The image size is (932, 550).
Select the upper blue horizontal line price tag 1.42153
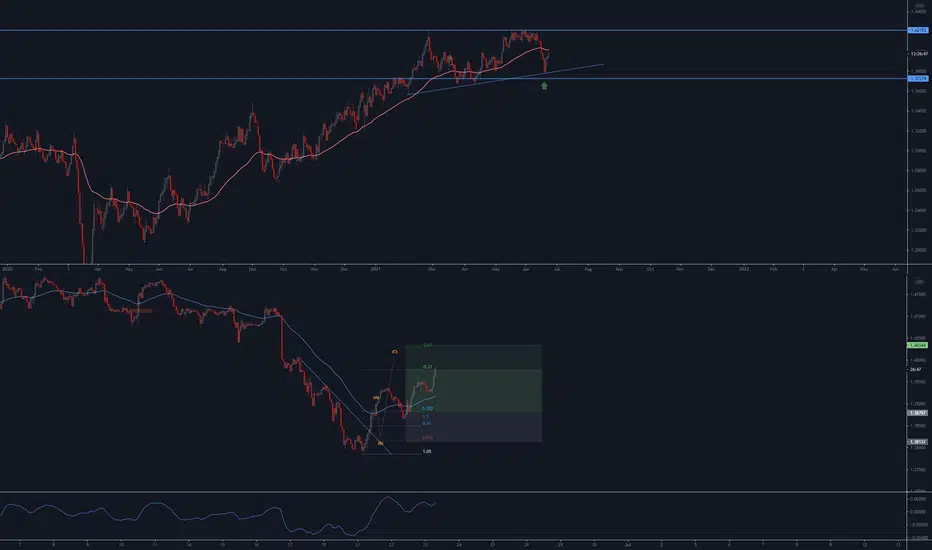coord(918,30)
